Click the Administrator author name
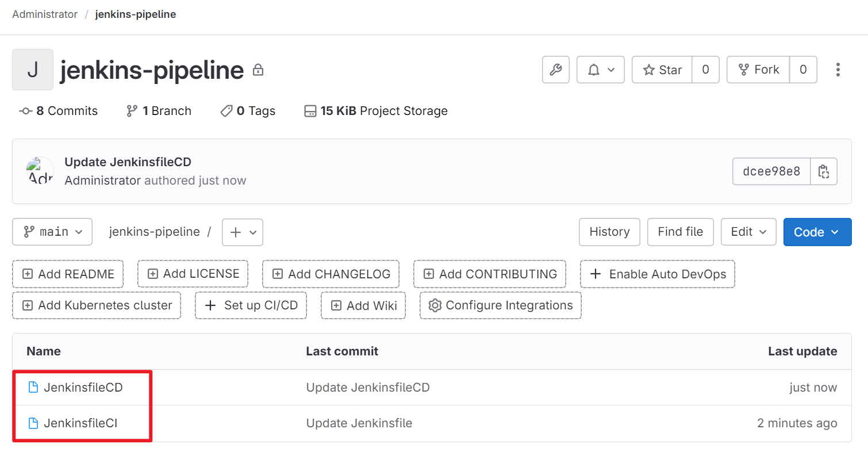The width and height of the screenshot is (868, 452). (x=102, y=181)
